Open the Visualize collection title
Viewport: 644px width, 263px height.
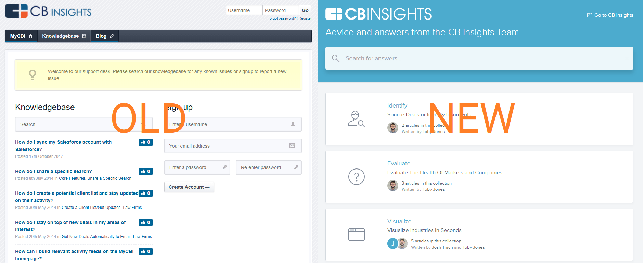(399, 221)
